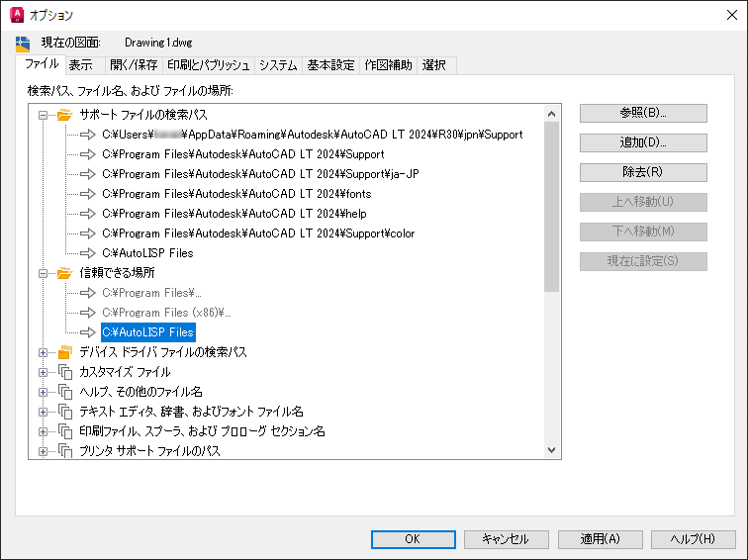Expand the プリンタ サポート ファイルのパス node
This screenshot has width=748, height=560.
pyautogui.click(x=43, y=451)
